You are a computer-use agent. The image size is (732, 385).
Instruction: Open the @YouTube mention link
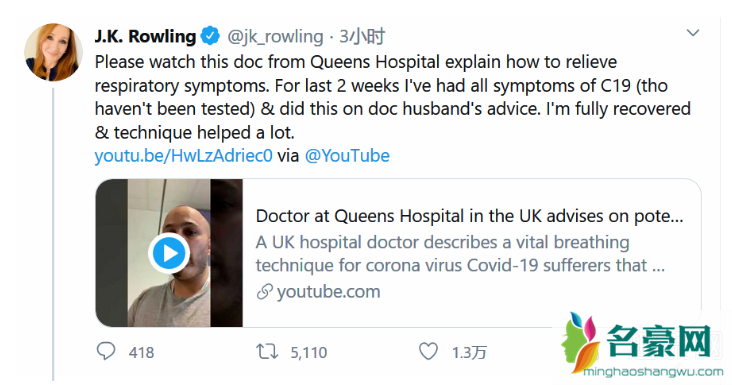coord(347,155)
